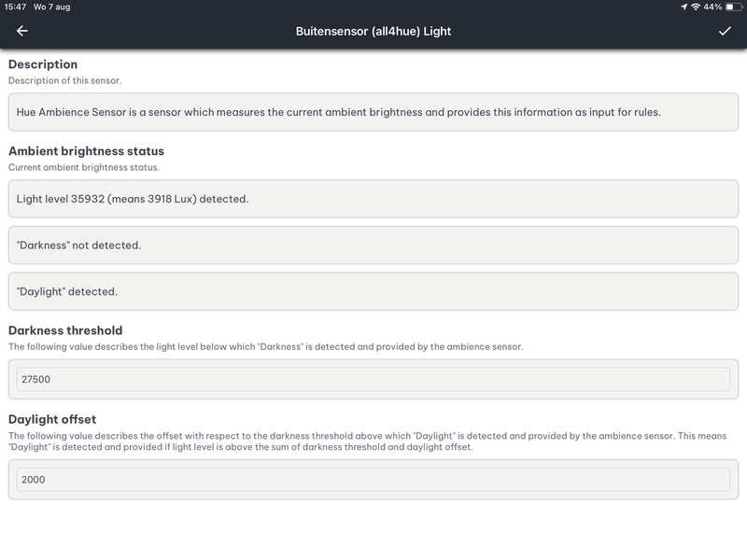Viewport: 747px width, 560px height.
Task: Tap the 44% battery percentage
Action: point(712,7)
